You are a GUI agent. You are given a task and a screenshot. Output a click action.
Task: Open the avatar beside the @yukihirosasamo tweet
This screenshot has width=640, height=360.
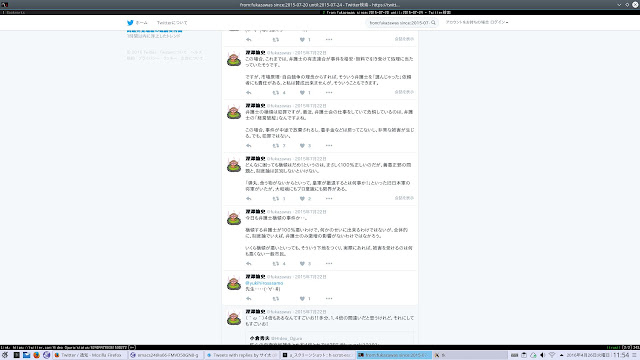(234, 283)
